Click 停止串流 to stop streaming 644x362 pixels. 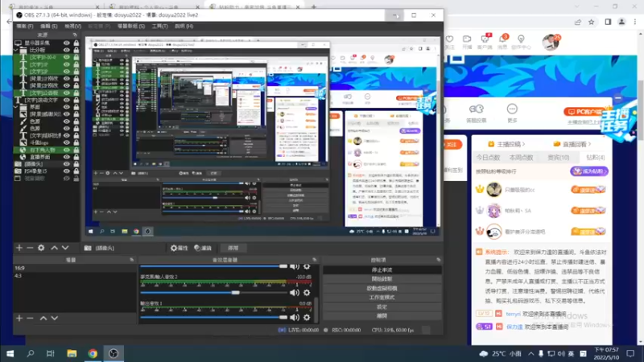tap(382, 270)
